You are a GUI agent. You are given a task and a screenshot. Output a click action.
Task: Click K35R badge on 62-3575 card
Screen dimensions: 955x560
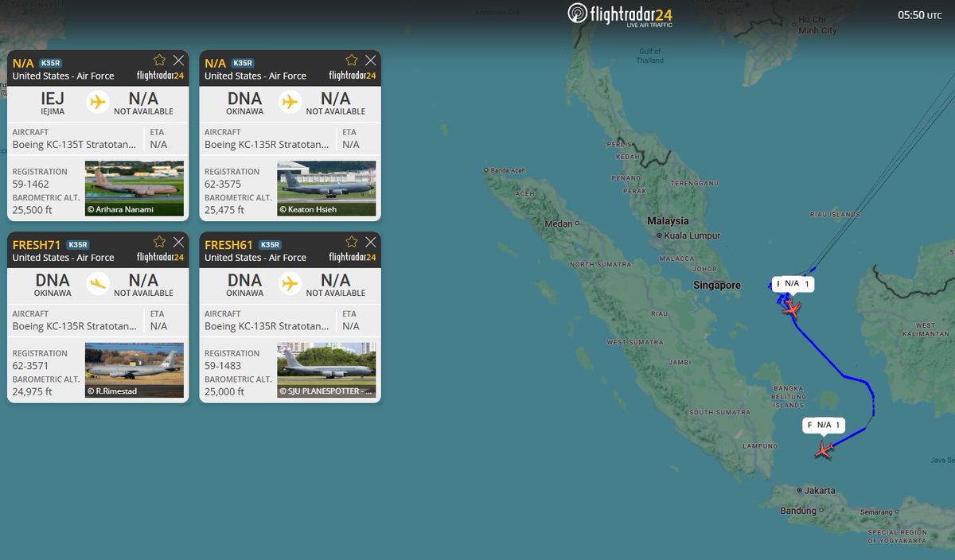pos(242,63)
